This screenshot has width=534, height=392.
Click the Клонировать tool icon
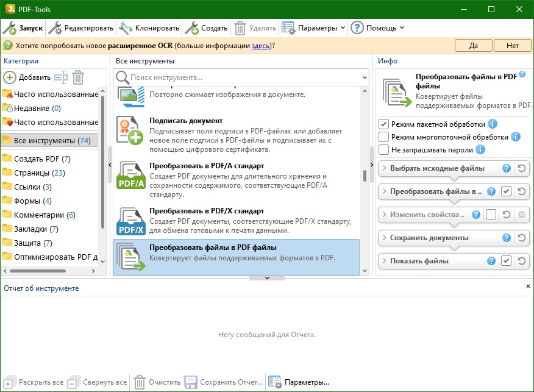[126, 28]
